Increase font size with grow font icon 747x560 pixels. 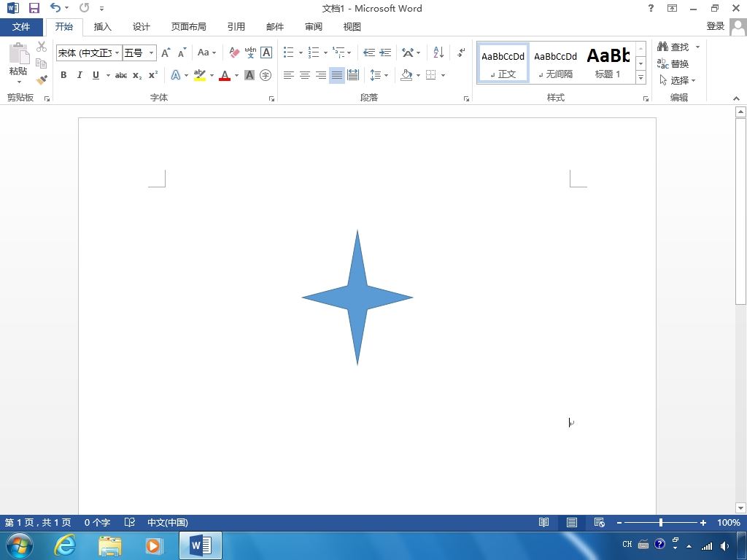pyautogui.click(x=166, y=52)
